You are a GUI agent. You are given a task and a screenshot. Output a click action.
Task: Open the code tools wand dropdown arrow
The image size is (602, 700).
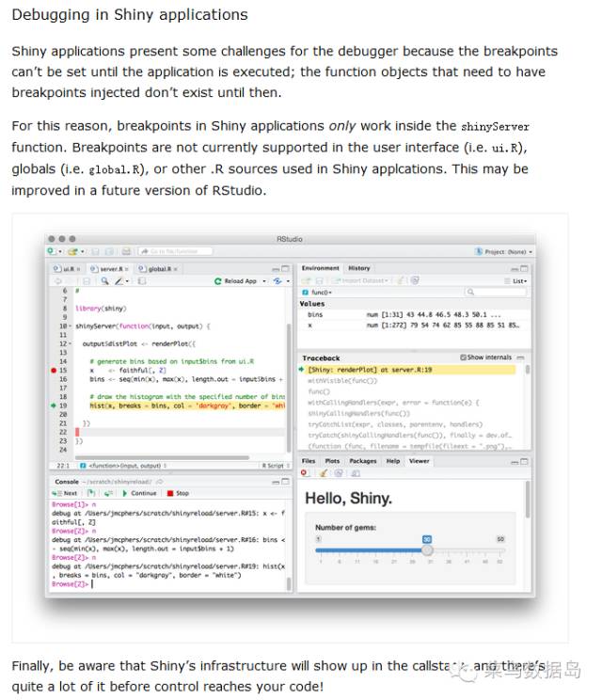127,281
